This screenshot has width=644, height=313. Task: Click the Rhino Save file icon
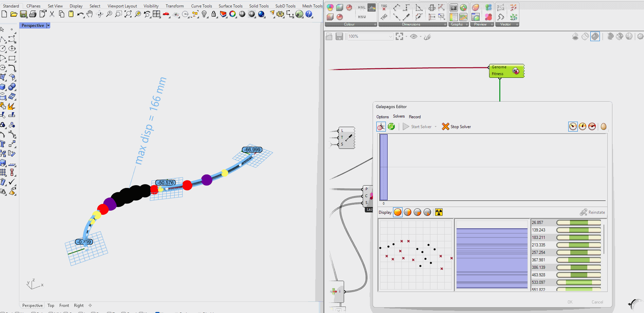point(23,14)
